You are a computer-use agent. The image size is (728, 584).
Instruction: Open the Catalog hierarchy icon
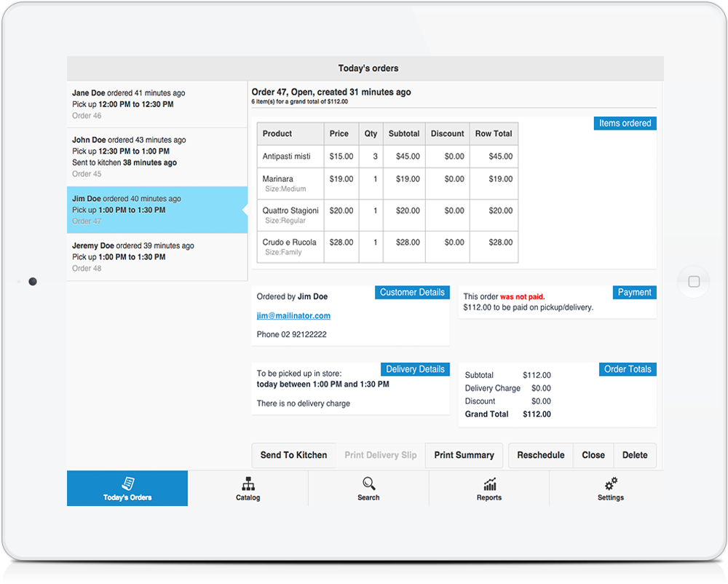point(248,484)
